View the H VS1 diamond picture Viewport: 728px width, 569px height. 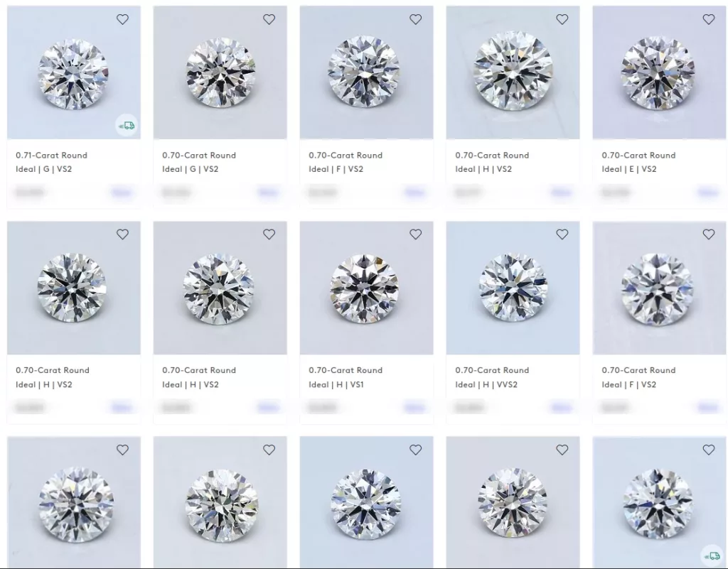pyautogui.click(x=366, y=288)
